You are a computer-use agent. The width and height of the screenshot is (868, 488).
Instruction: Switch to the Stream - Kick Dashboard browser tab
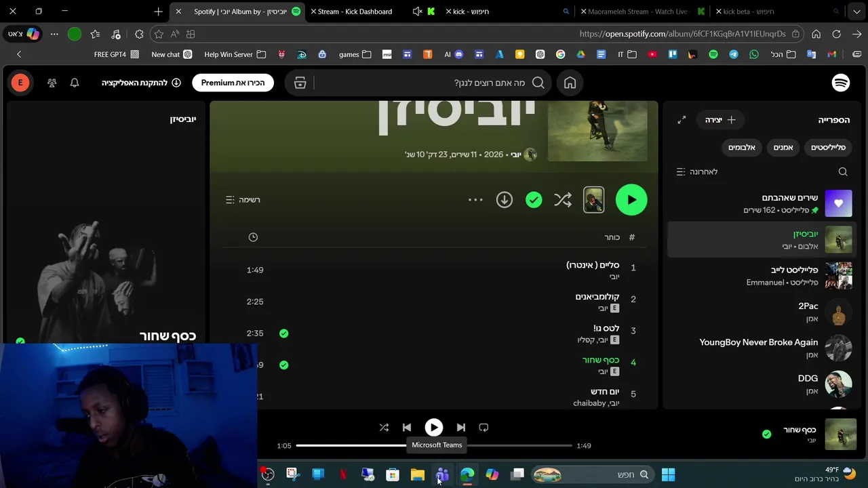[353, 12]
